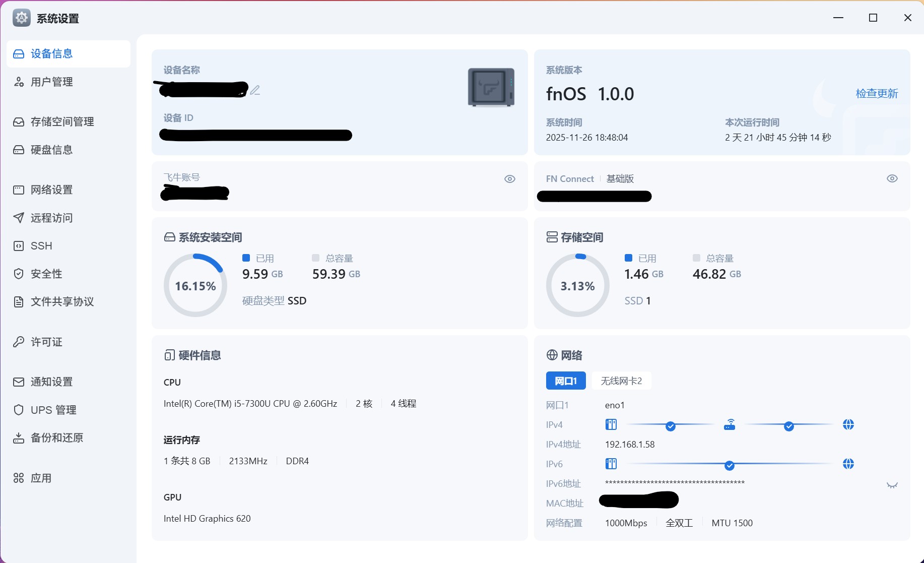Click the System Settings gear icon in title bar
Image resolution: width=924 pixels, height=563 pixels.
coord(21,18)
